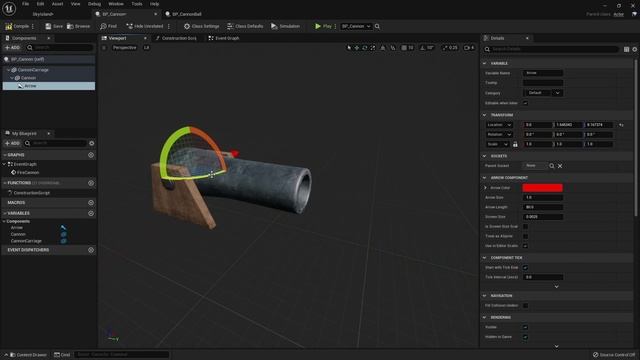
Task: Select the viewport select-mode cursor tool
Action: tap(349, 48)
